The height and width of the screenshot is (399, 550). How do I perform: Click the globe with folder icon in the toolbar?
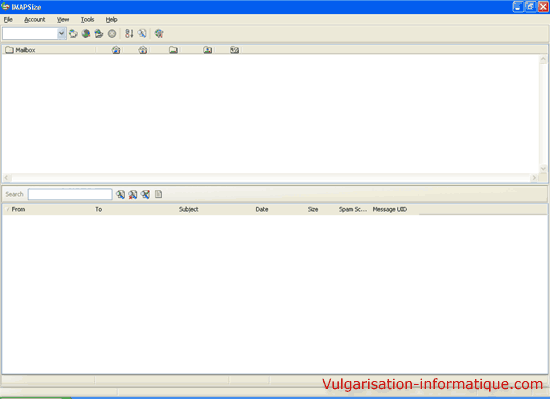(x=99, y=34)
